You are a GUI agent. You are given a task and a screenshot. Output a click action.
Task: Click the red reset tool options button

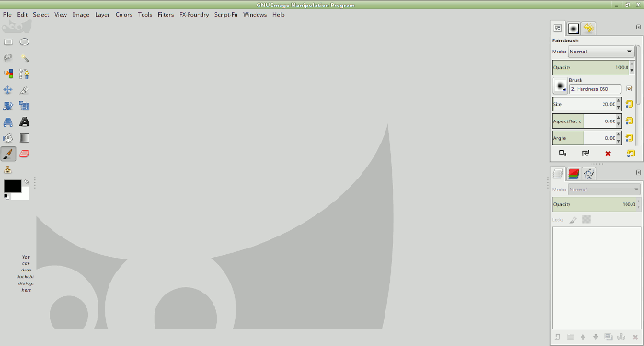pos(608,154)
